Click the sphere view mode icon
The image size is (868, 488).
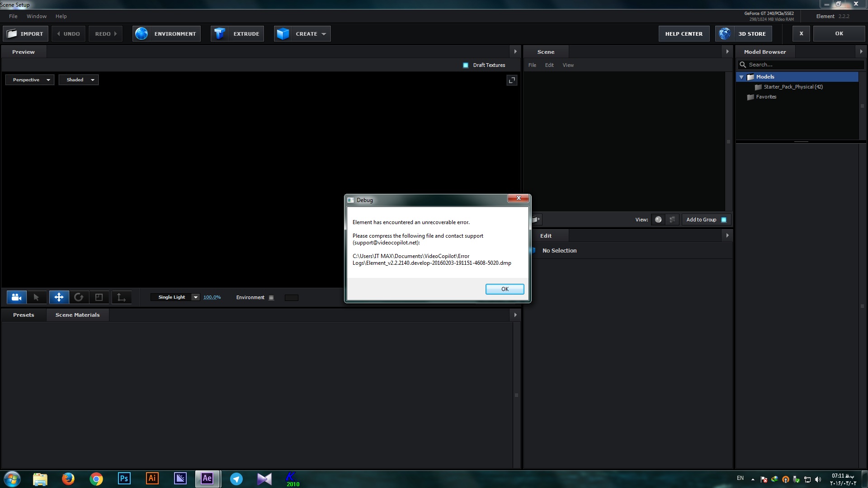[658, 220]
